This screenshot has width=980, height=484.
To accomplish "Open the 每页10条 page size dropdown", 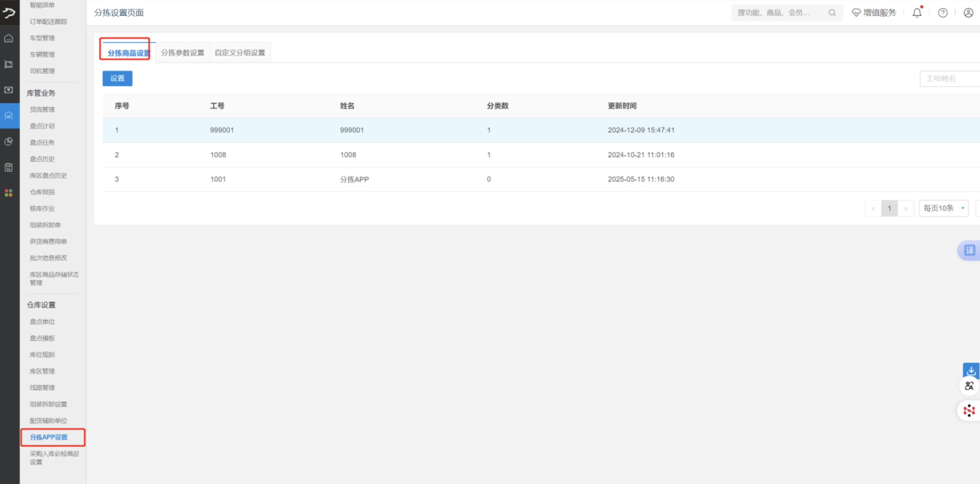I will coord(944,208).
